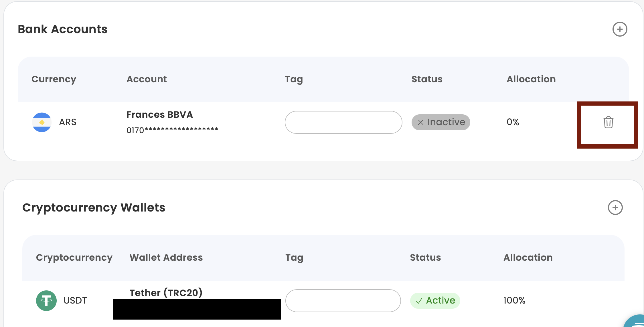Click the Active status badge
The height and width of the screenshot is (327, 644).
[x=435, y=300]
